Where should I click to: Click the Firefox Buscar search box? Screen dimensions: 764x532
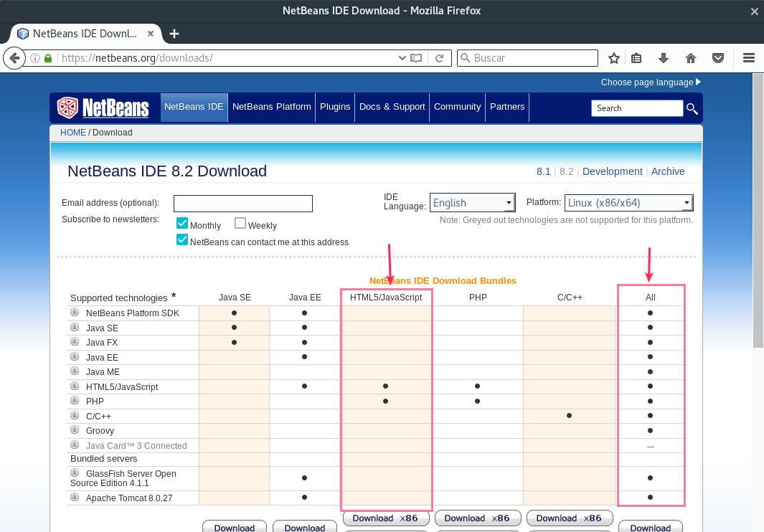(x=527, y=58)
